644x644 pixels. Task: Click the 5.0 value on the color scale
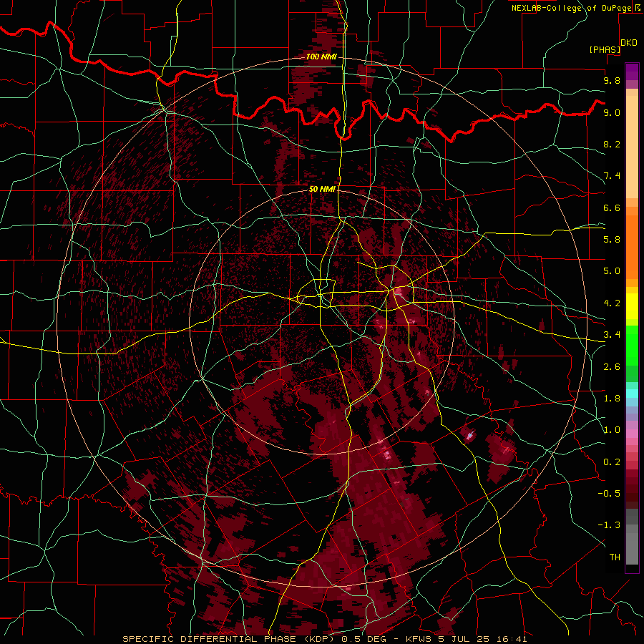coord(612,271)
